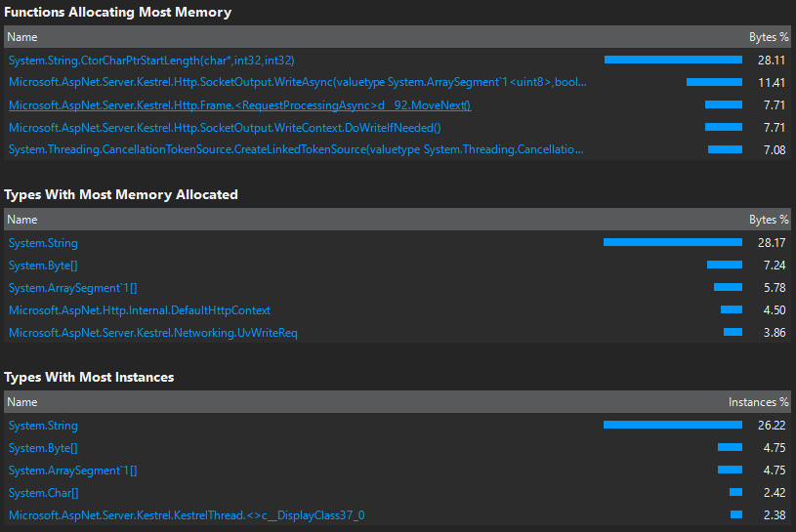The width and height of the screenshot is (796, 532).
Task: Open System.Char[] type link
Action: click(x=44, y=492)
